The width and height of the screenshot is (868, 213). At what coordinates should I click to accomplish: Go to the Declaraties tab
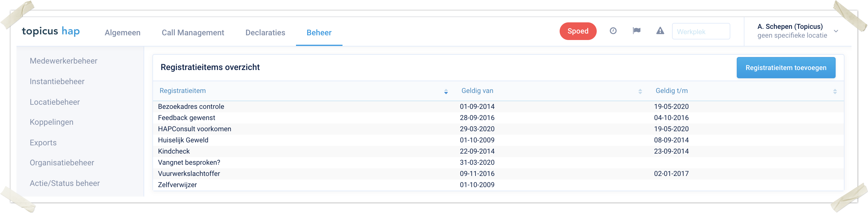(265, 33)
